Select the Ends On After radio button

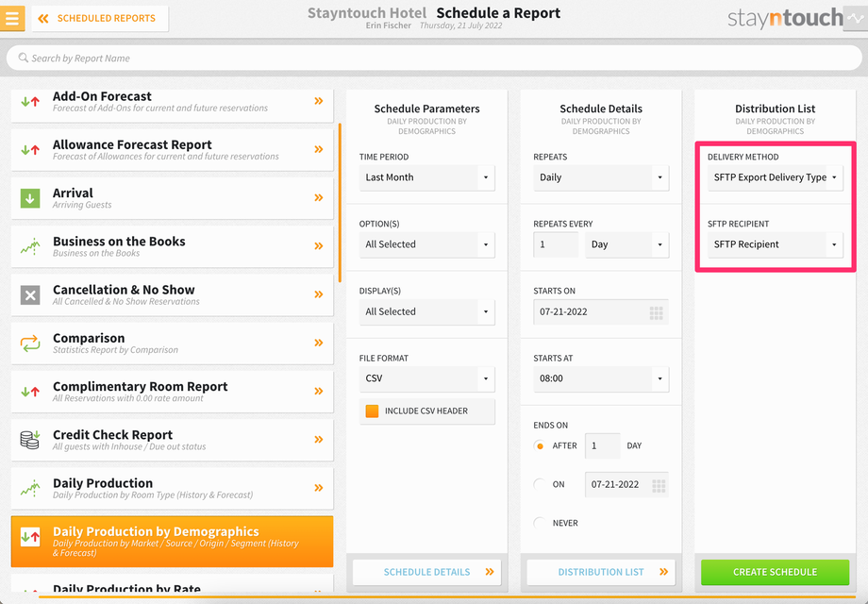[x=539, y=445]
